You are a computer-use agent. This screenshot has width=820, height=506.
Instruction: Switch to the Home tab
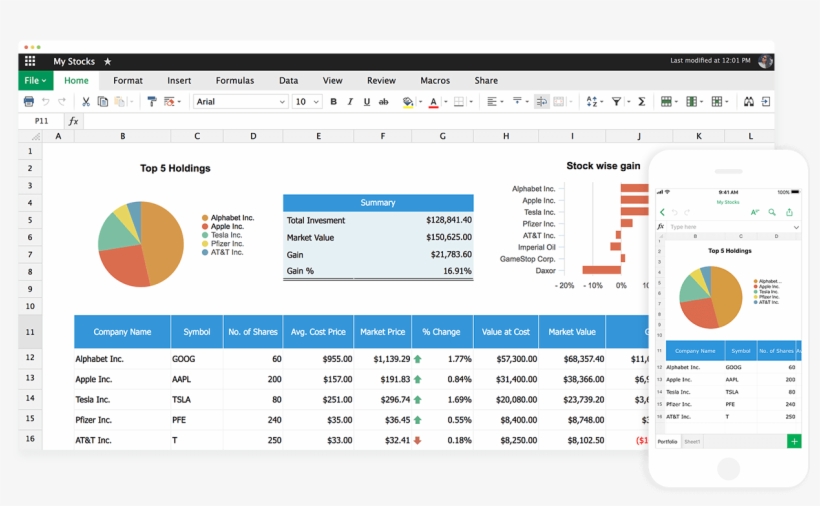click(x=76, y=80)
